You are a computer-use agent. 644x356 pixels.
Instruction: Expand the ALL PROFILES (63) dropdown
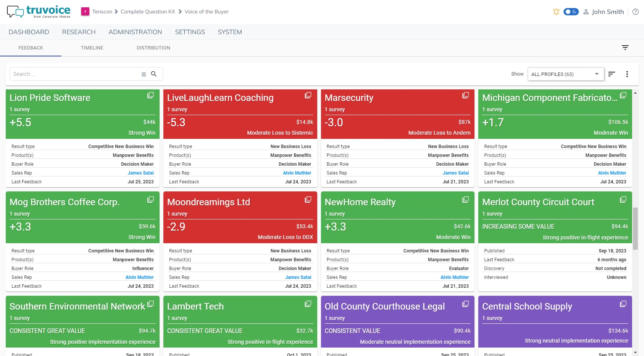click(x=566, y=74)
